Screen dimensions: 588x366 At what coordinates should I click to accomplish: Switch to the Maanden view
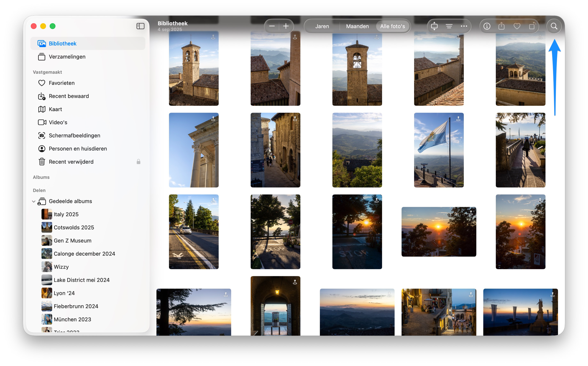pos(357,26)
